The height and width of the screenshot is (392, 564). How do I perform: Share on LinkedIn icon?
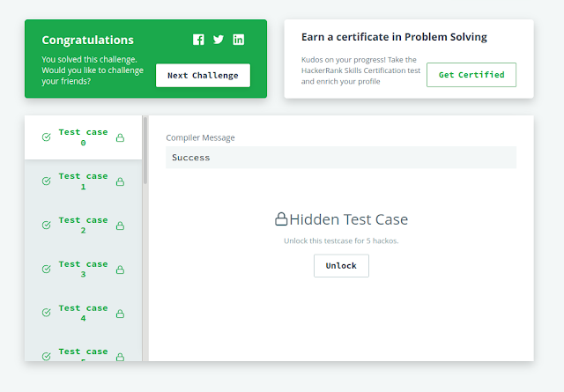[239, 40]
